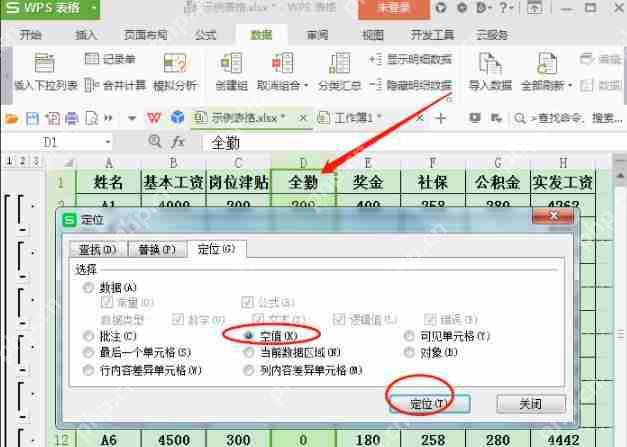Select the 对象(B) radio option
Screen dimensions: 627x447
tap(409, 352)
